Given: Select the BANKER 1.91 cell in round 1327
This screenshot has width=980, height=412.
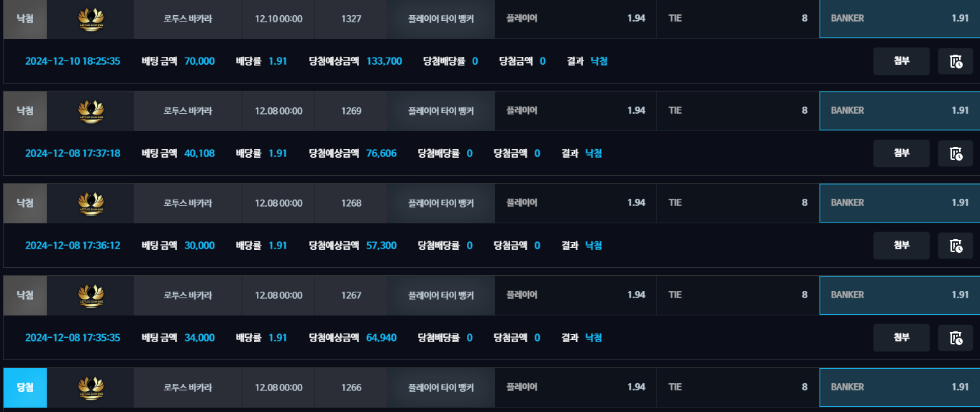Looking at the screenshot, I should coord(899,19).
